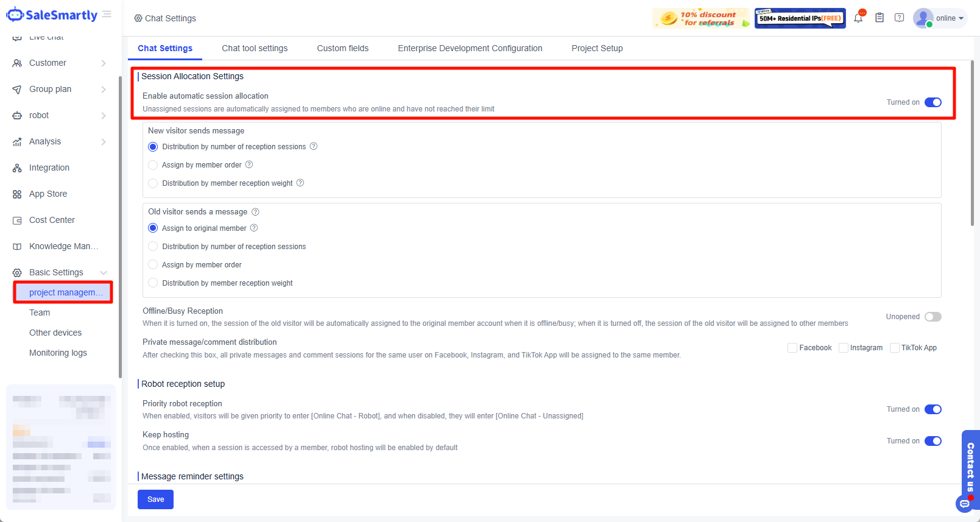Click the notification bell icon
Viewport: 980px width, 522px height.
858,18
